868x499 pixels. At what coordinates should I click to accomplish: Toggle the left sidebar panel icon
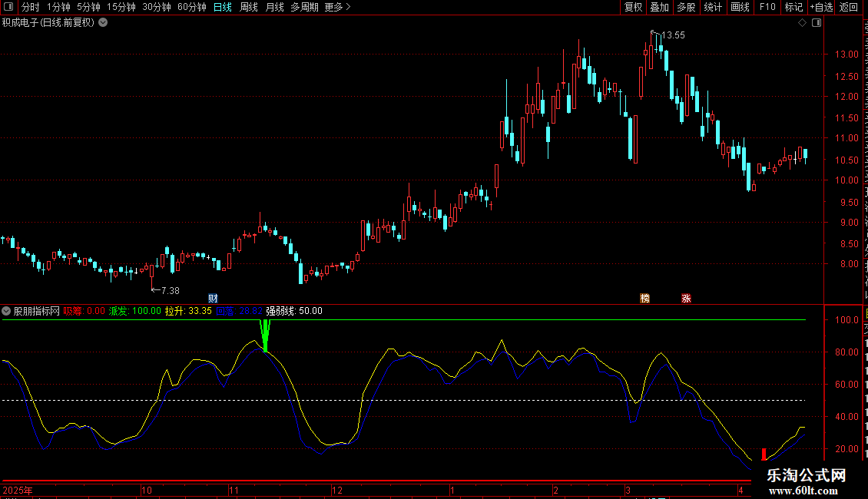pyautogui.click(x=8, y=7)
